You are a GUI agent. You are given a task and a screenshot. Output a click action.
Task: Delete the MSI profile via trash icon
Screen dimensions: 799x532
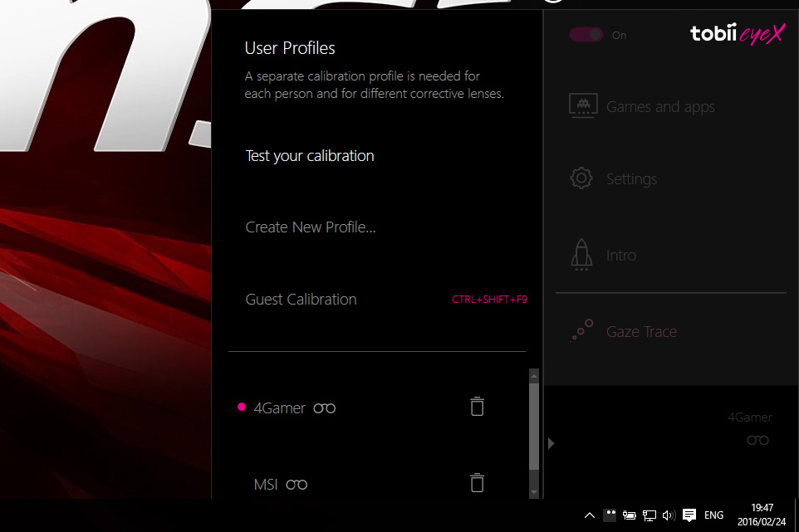tap(477, 483)
